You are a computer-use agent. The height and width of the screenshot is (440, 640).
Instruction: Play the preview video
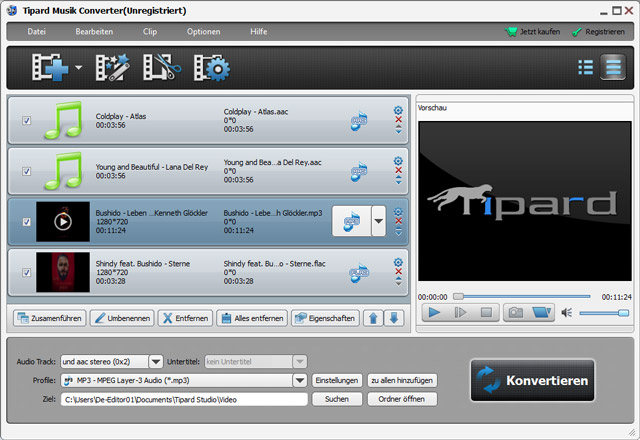click(434, 313)
